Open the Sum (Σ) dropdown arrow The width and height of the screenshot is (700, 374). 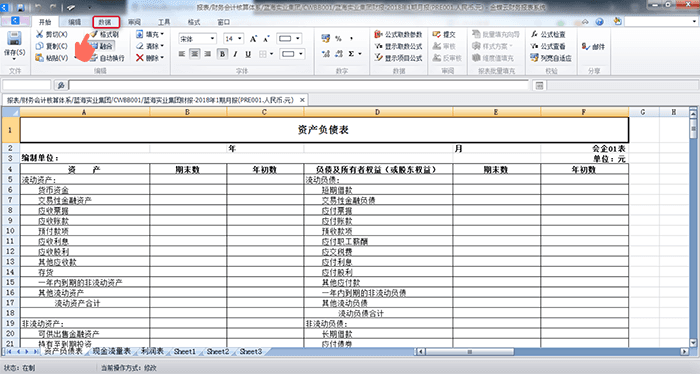click(360, 54)
